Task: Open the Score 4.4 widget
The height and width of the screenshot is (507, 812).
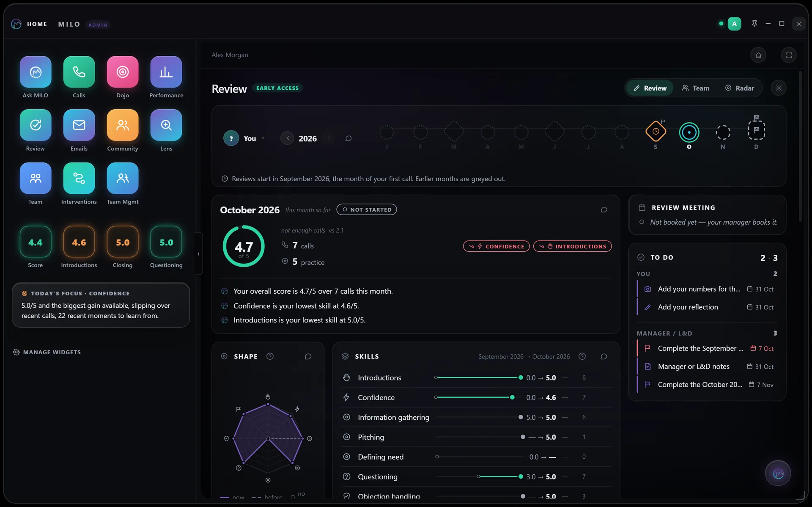Action: click(36, 242)
